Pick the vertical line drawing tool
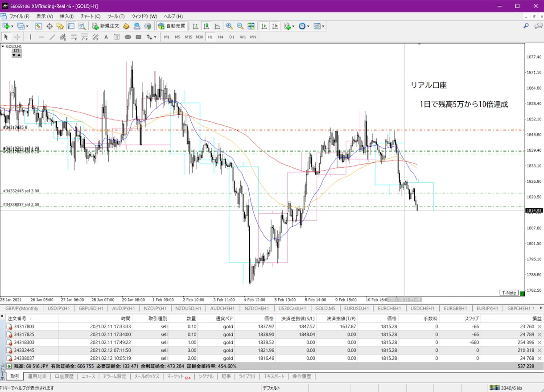Image resolution: width=544 pixels, height=392 pixels. tap(30, 37)
